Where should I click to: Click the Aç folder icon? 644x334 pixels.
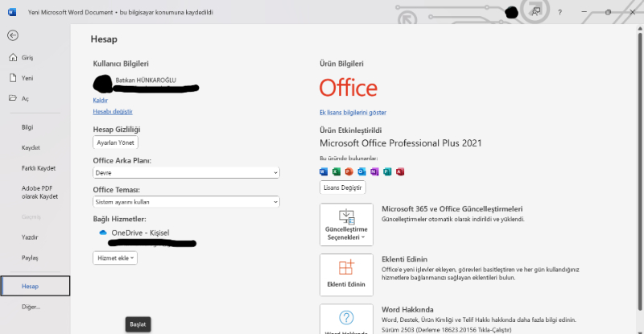pyautogui.click(x=13, y=98)
